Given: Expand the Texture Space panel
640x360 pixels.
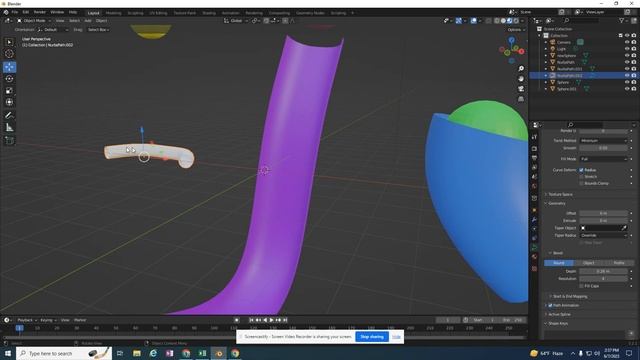Looking at the screenshot, I should [560, 194].
